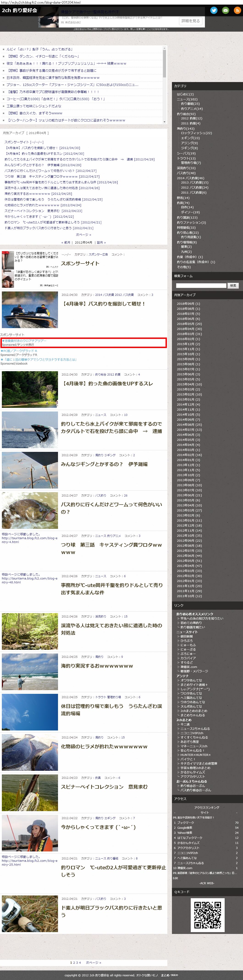This screenshot has width=243, height=980.
Task: Open the bass fish mouth thumbnail
Action: (30, 511)
